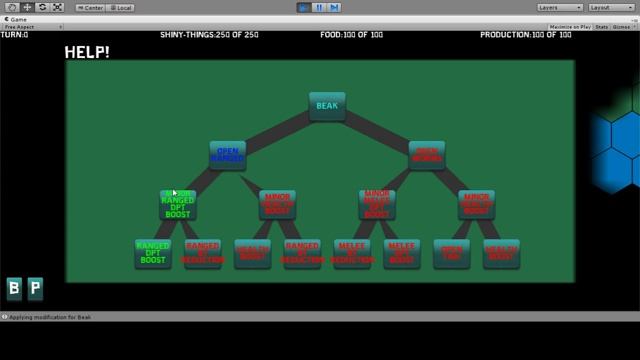Click SHINY-THINGS:250 OF 250 readout

(x=209, y=35)
